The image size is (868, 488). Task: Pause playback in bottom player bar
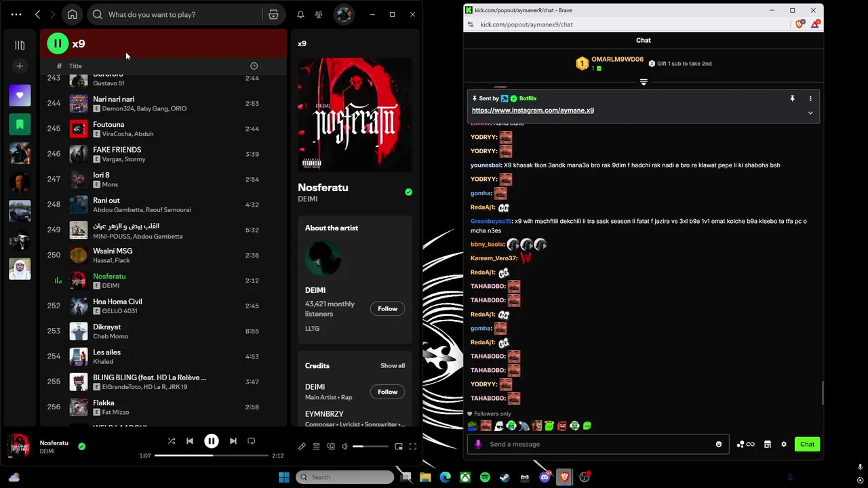coord(212,441)
